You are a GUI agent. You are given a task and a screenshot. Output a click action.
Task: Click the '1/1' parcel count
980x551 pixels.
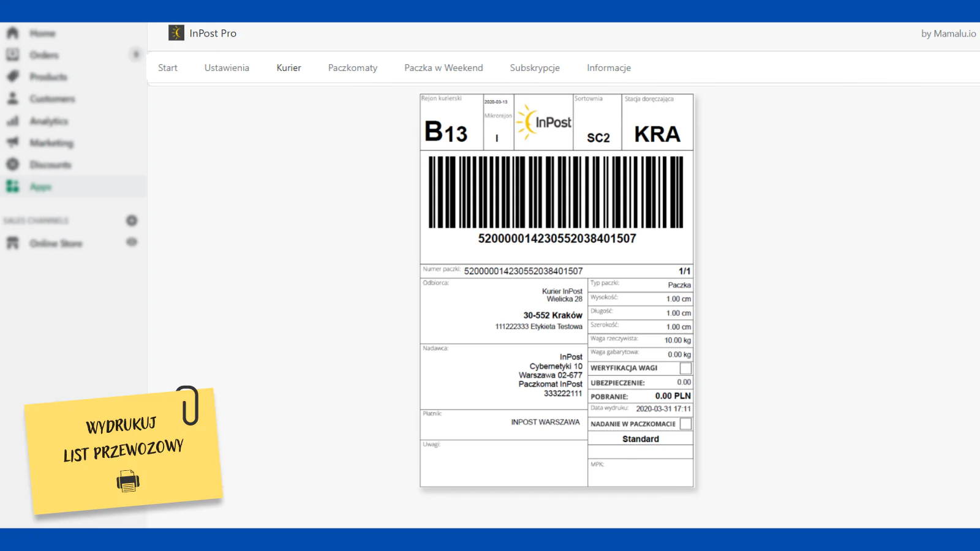684,271
